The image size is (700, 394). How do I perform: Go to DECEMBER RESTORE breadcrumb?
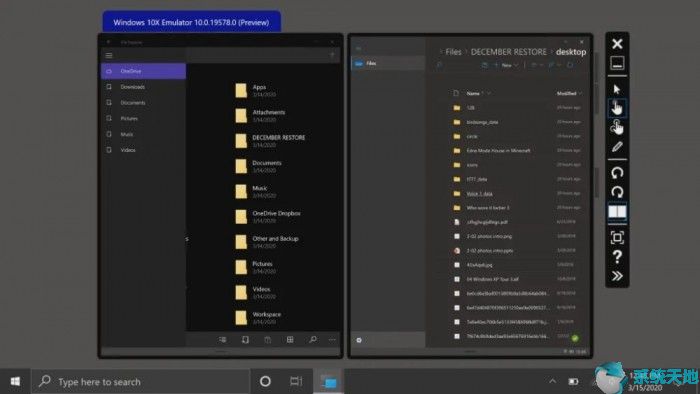click(508, 52)
